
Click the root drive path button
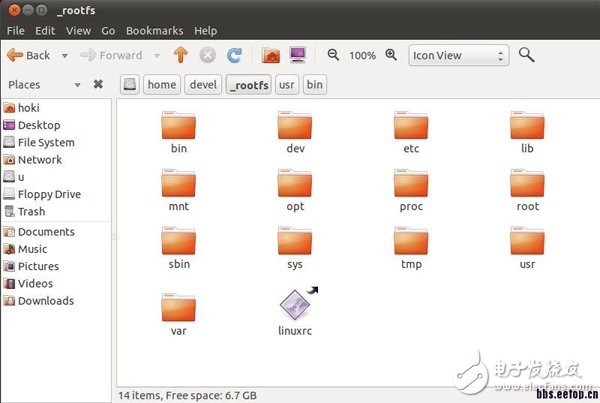(x=130, y=84)
